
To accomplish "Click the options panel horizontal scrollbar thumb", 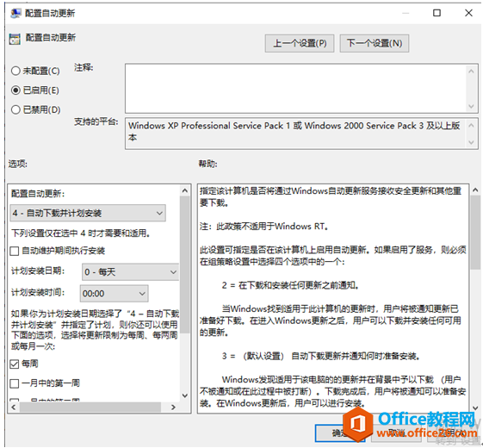I will point(90,407).
